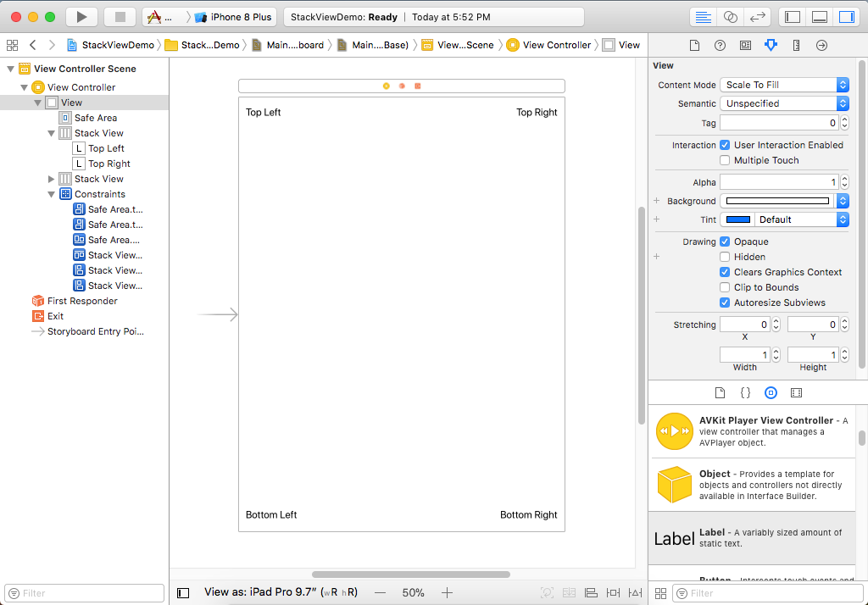The image size is (868, 605).
Task: Click View as: iPad Pro 9.7" button
Action: coord(281,592)
